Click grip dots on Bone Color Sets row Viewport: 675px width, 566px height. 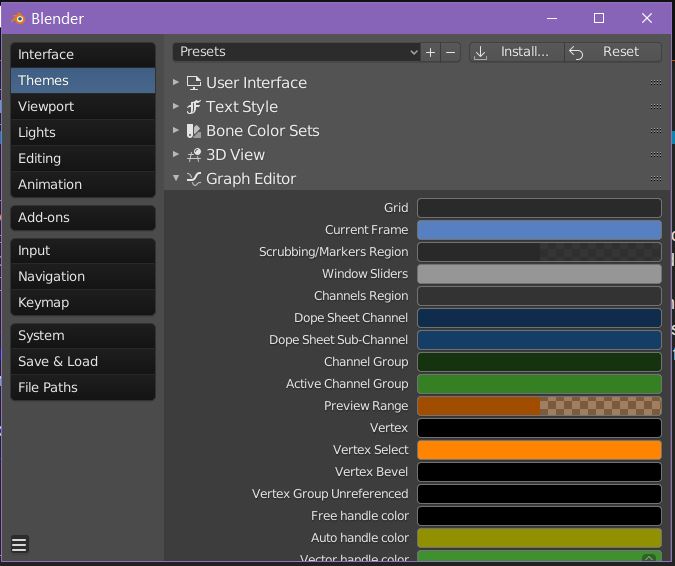[656, 131]
